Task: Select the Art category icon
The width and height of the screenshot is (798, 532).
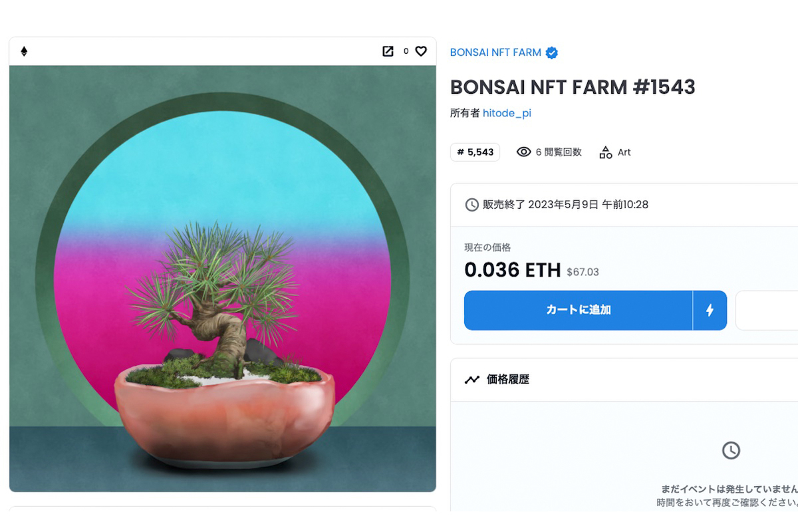Action: click(604, 152)
